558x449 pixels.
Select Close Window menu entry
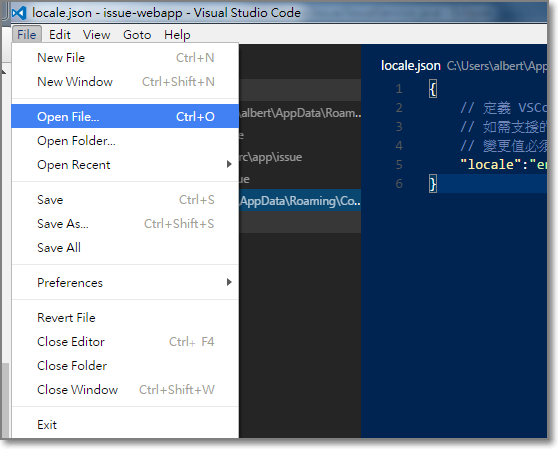(x=125, y=389)
